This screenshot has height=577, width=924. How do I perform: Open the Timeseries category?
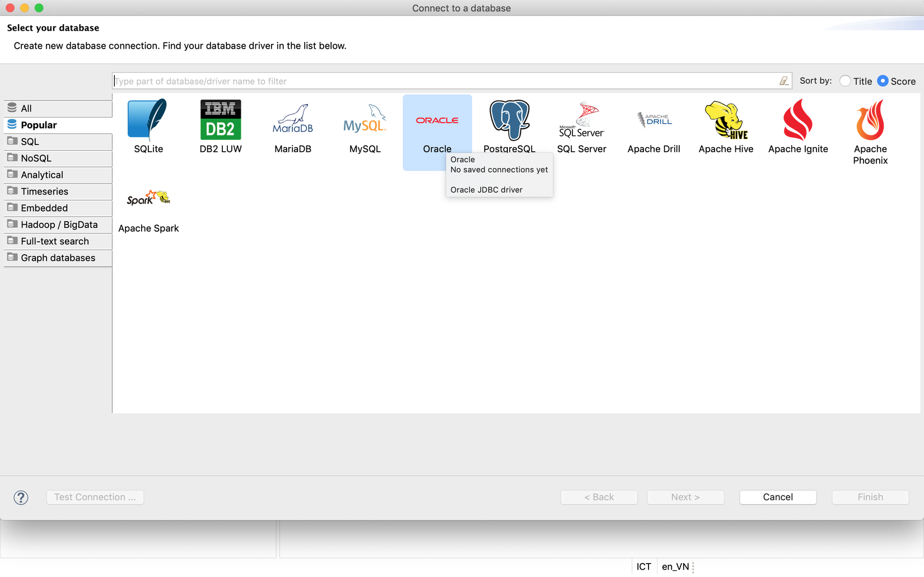(58, 191)
